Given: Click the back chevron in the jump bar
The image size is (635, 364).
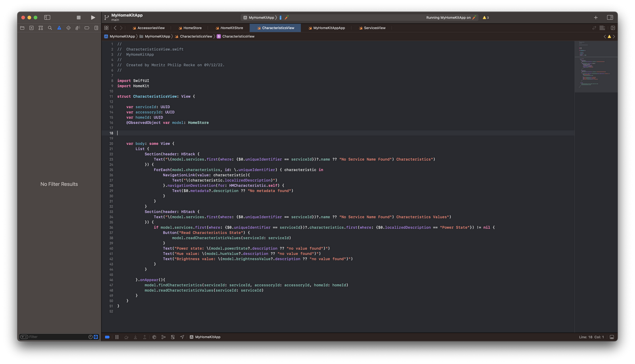Looking at the screenshot, I should pos(114,28).
